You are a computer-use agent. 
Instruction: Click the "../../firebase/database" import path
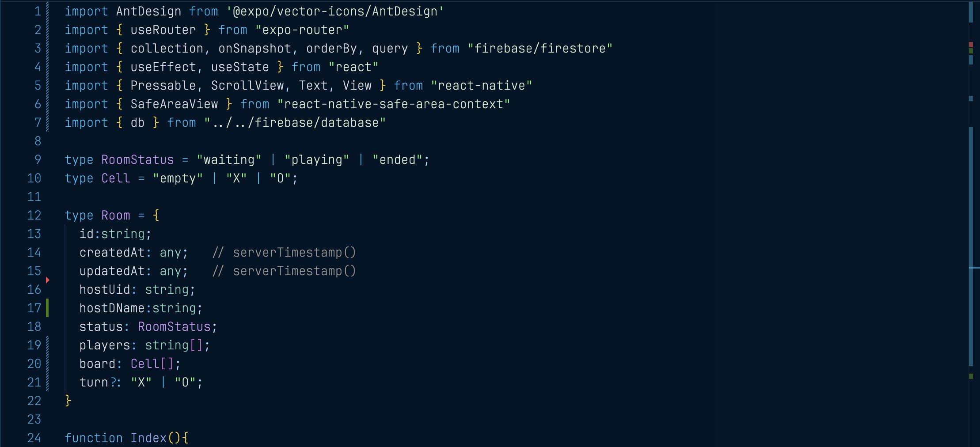tap(295, 122)
